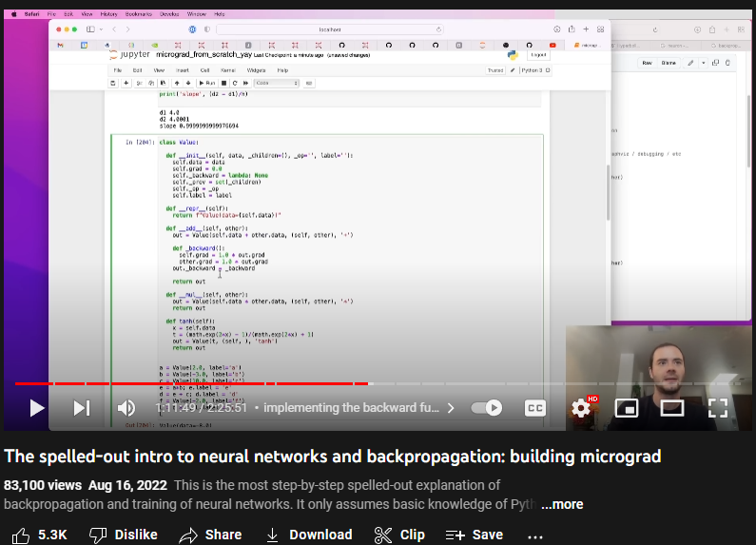This screenshot has height=545, width=756.
Task: Switch to miniplayer mode
Action: click(627, 408)
